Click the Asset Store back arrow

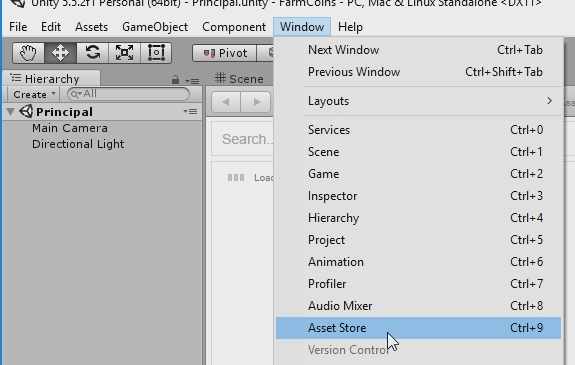tap(226, 102)
